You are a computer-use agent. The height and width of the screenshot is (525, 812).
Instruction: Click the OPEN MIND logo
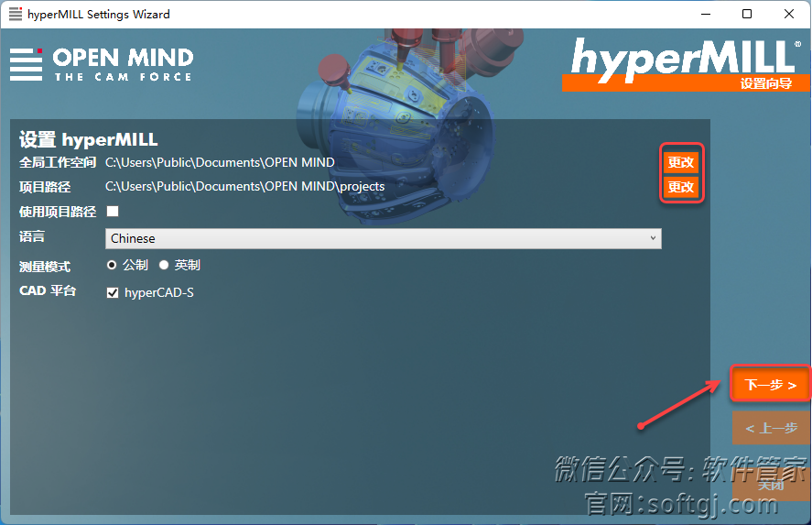point(102,65)
